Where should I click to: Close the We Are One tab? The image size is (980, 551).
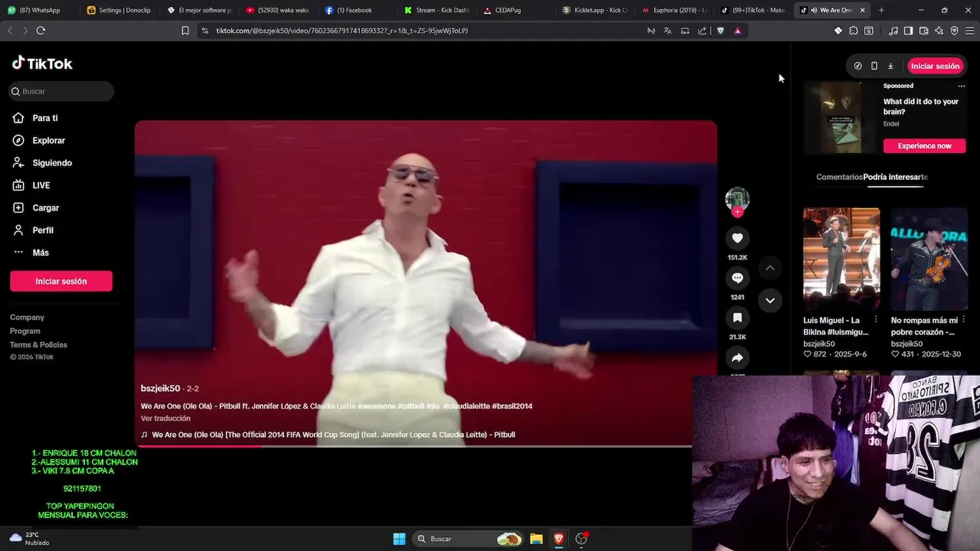click(862, 10)
